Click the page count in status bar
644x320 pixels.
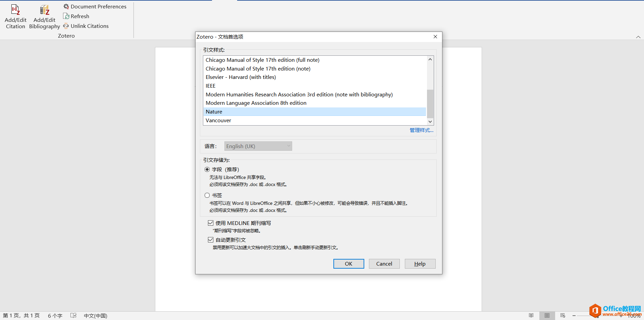pos(21,316)
